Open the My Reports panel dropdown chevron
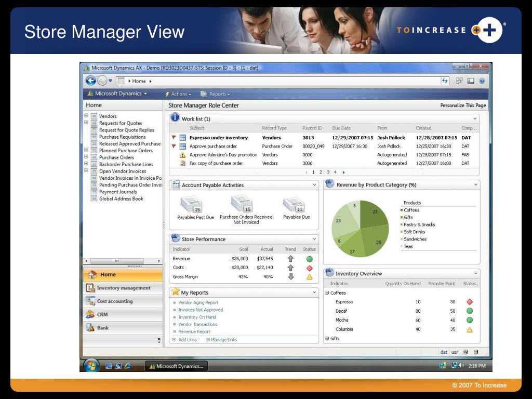This screenshot has height=399, width=532. (x=314, y=292)
